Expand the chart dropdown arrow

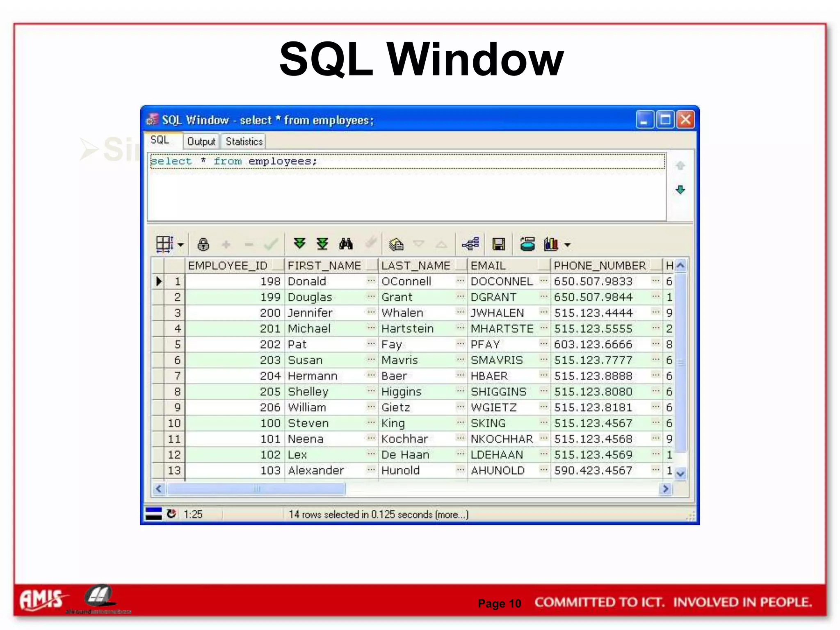567,245
